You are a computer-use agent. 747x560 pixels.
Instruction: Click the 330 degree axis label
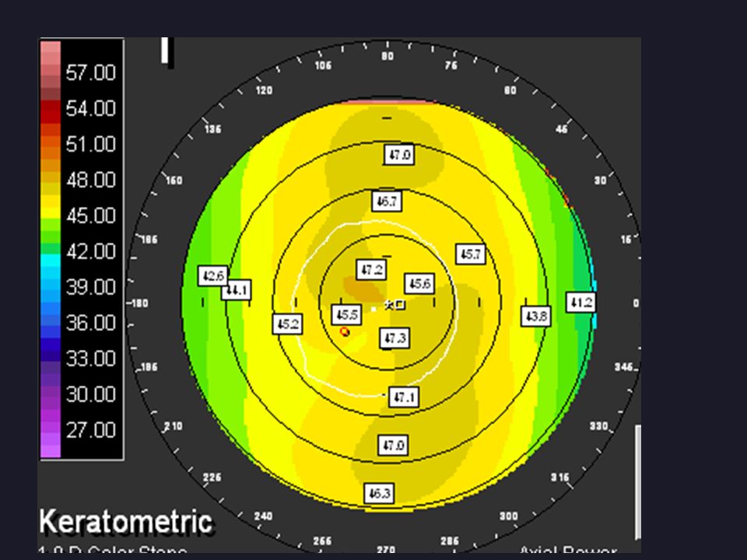click(598, 425)
